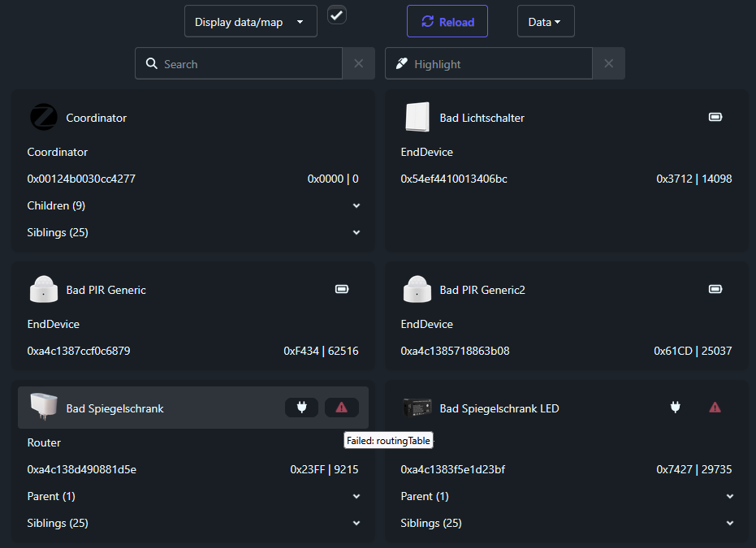This screenshot has width=756, height=548.
Task: Toggle the checkbox beside Display data/map
Action: point(336,15)
